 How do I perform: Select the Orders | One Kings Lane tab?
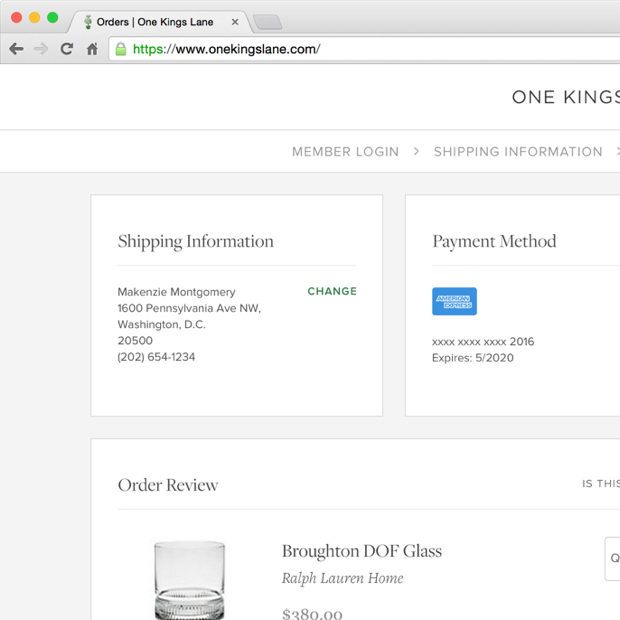[155, 22]
